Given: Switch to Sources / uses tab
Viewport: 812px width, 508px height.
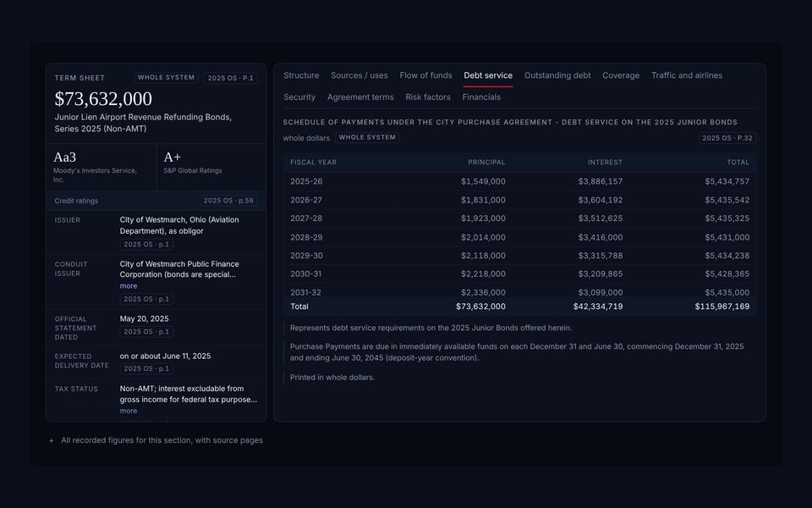Looking at the screenshot, I should click(x=359, y=75).
